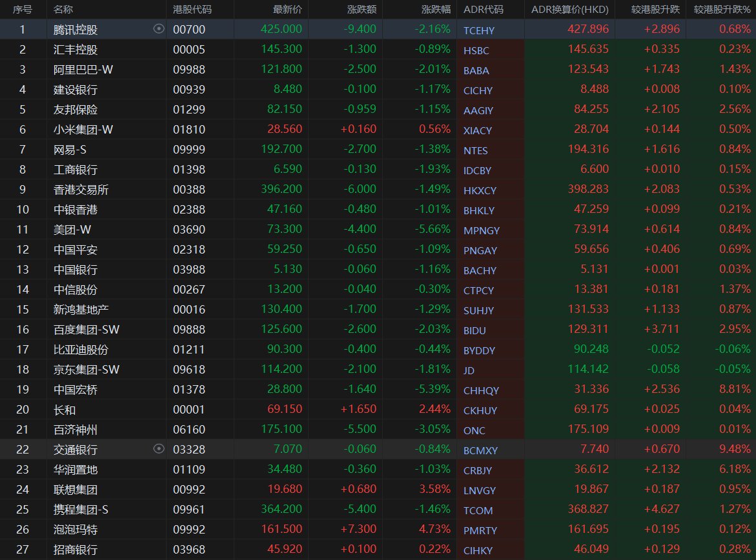Select the 中信股份 stock name
Screen dimensions: 756x560
[76, 290]
